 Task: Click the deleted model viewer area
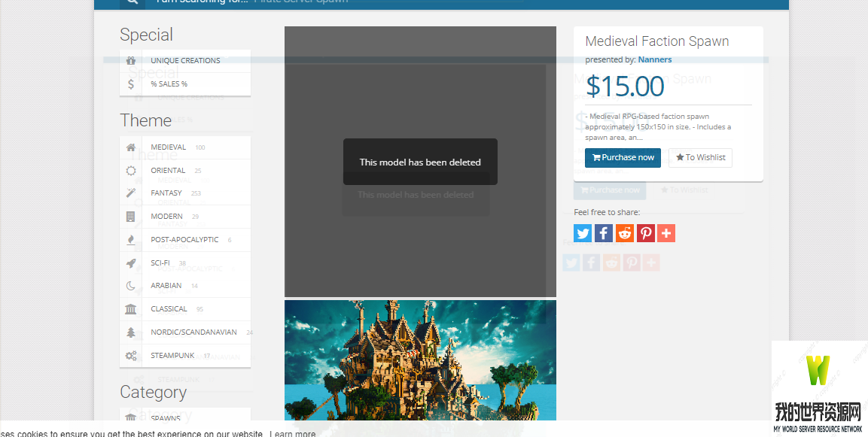pyautogui.click(x=420, y=162)
